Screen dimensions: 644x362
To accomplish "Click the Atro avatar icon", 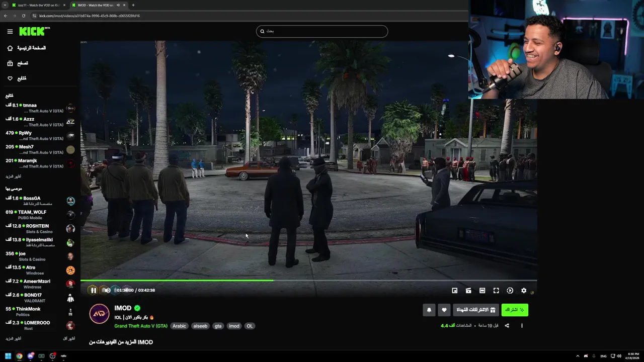I will coord(70,270).
